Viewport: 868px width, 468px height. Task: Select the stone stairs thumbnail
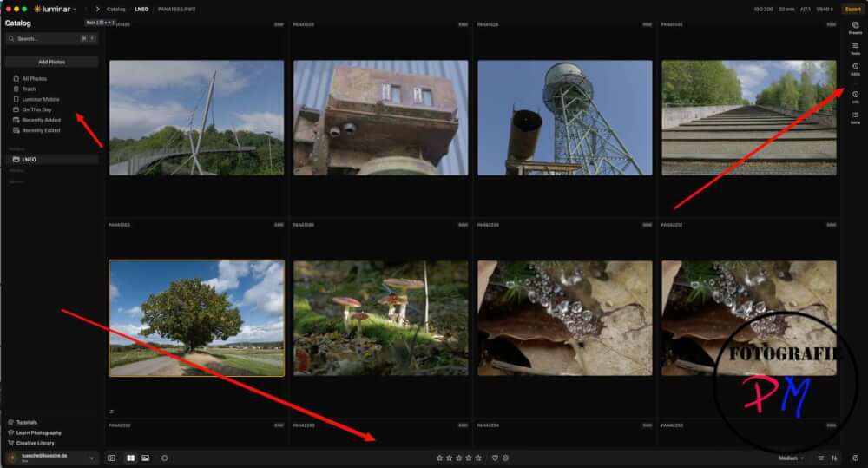(749, 118)
